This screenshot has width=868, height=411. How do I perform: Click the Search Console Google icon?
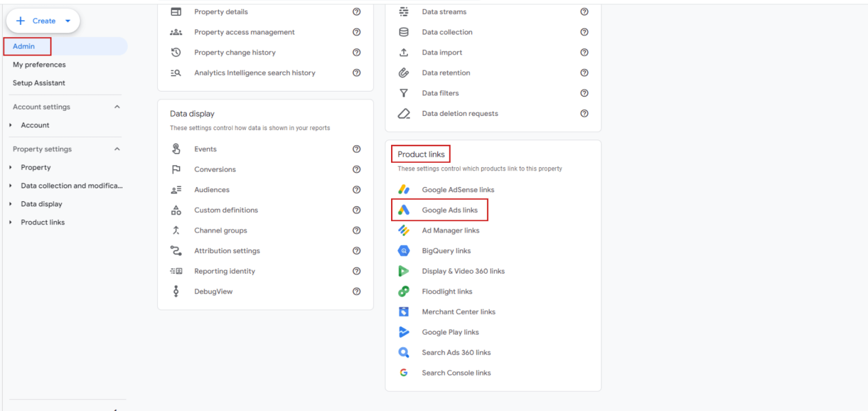pyautogui.click(x=403, y=373)
